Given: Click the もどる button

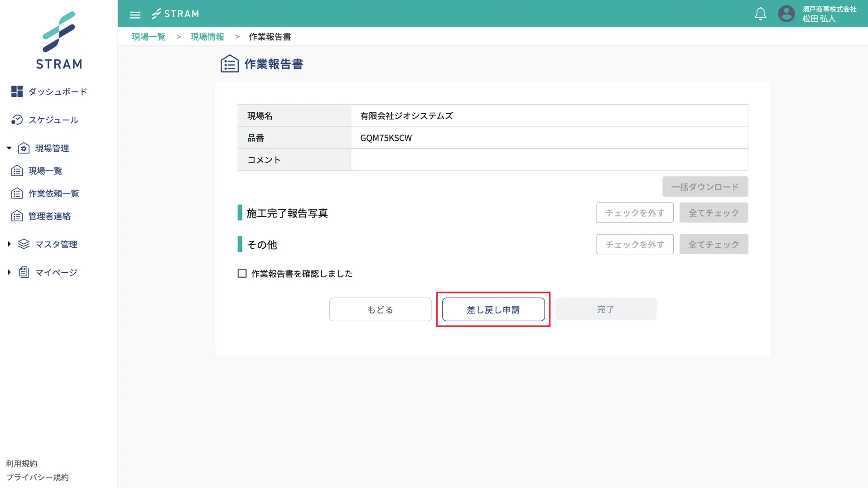Looking at the screenshot, I should click(x=380, y=309).
